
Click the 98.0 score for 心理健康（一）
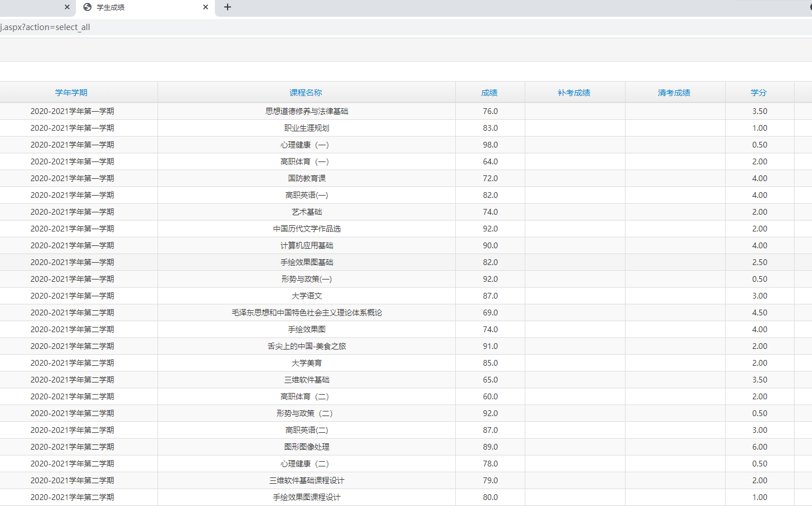[490, 145]
